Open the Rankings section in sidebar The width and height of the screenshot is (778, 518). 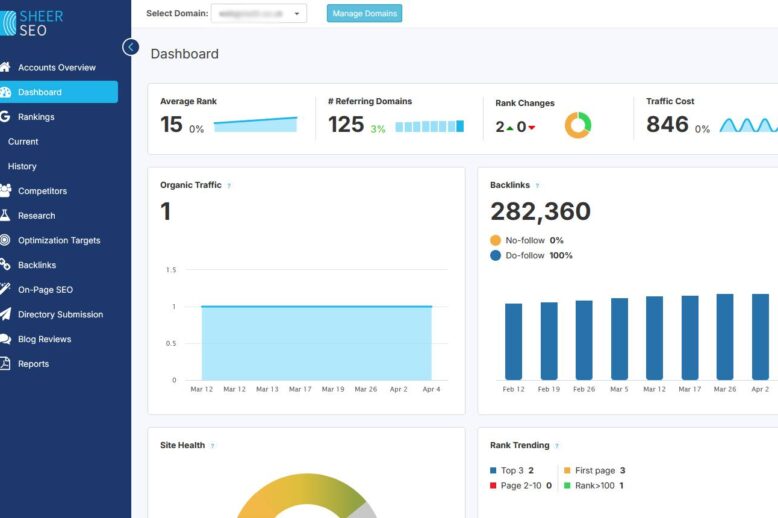(x=36, y=117)
